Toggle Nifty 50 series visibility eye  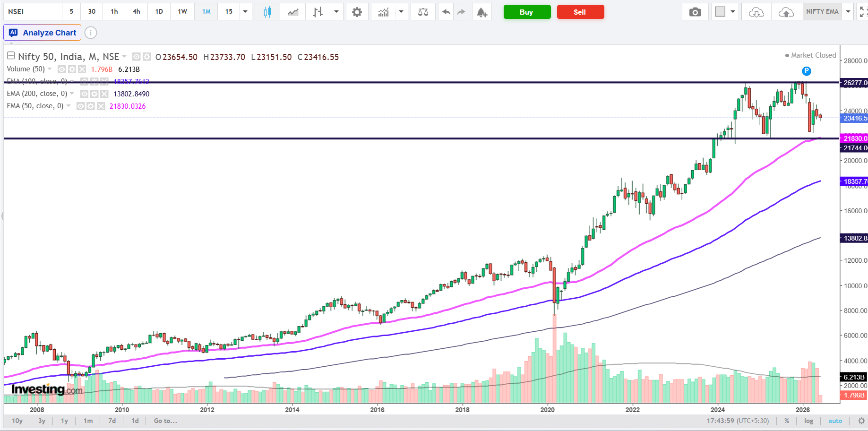coord(136,57)
